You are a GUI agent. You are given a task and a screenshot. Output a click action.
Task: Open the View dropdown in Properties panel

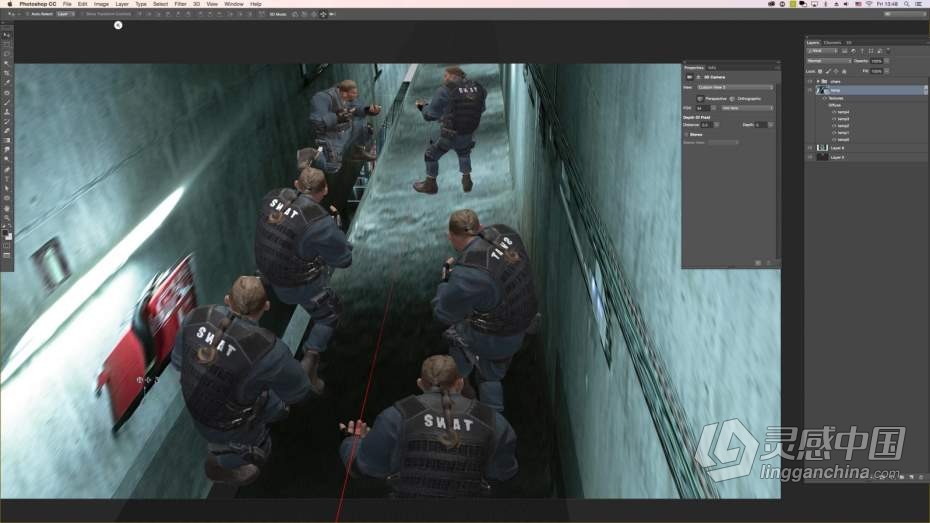click(735, 87)
